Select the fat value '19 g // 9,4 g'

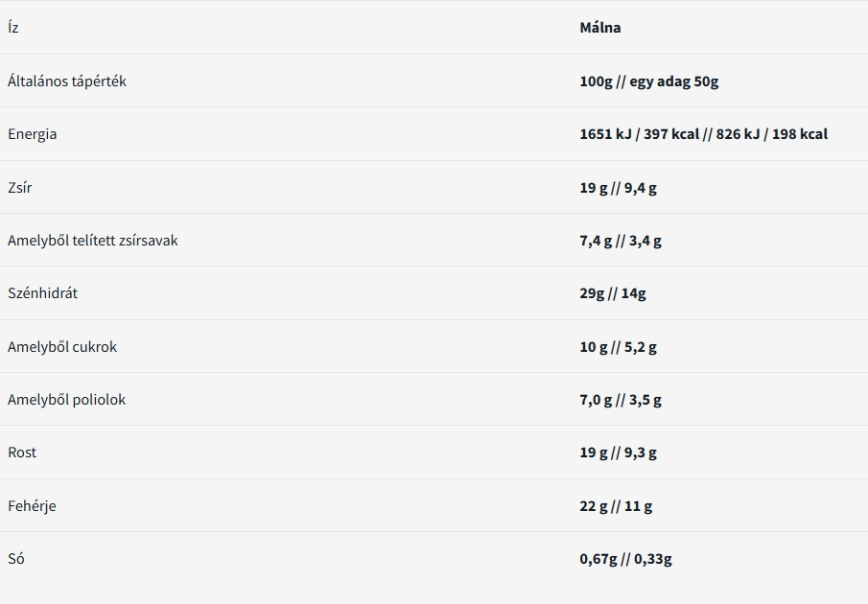[x=618, y=188]
